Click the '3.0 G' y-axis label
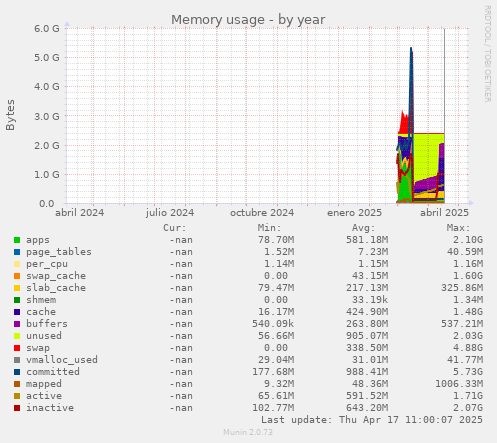This screenshot has width=497, height=443. (47, 116)
